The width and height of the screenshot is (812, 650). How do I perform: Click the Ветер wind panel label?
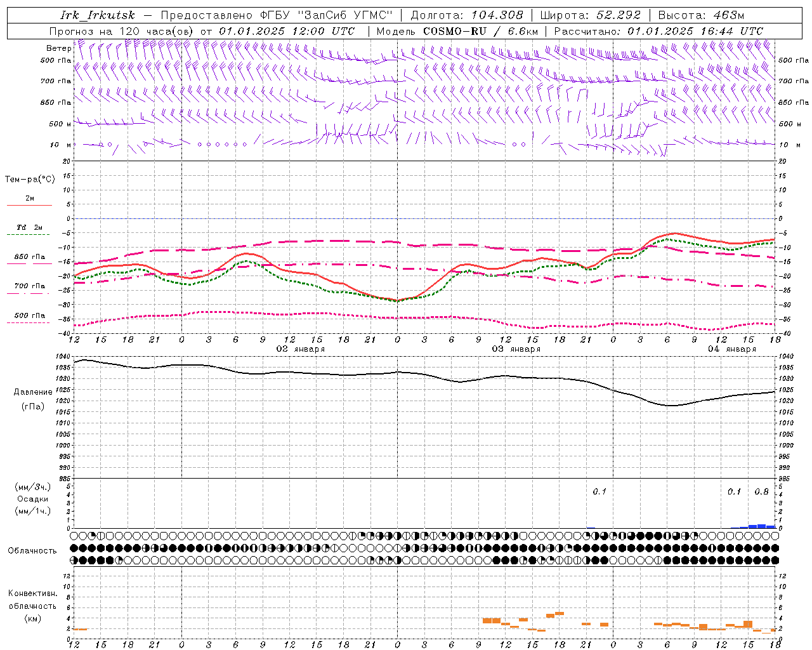click(x=59, y=48)
